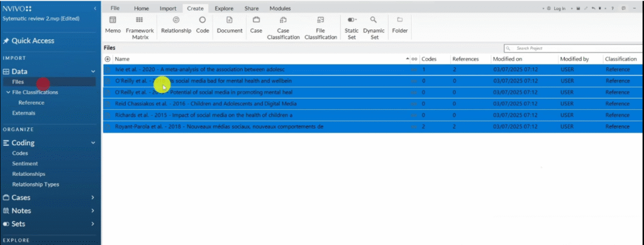Screen dimensions: 644x245
Task: Select the Create tab
Action: pyautogui.click(x=195, y=8)
